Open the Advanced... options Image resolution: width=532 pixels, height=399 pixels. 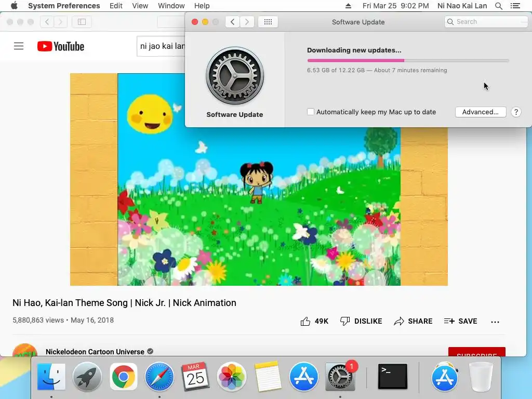[x=481, y=112]
